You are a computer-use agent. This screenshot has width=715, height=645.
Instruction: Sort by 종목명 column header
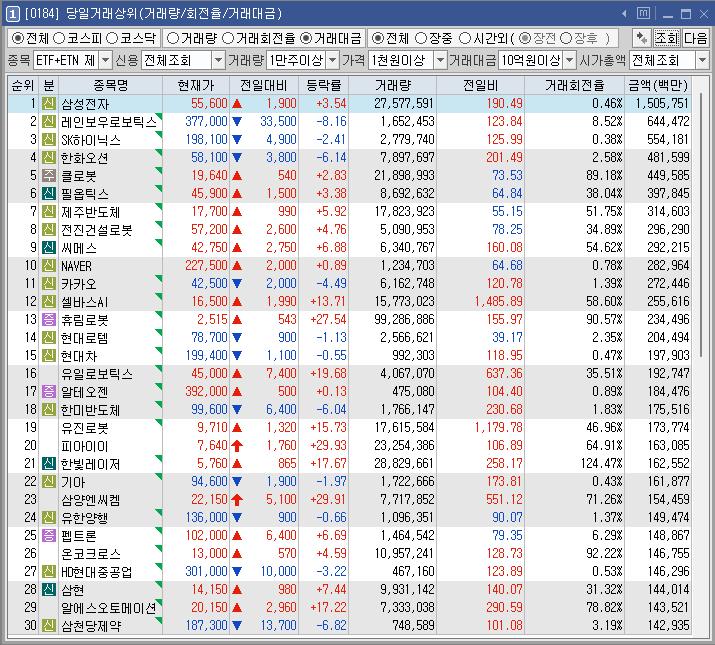coord(110,85)
